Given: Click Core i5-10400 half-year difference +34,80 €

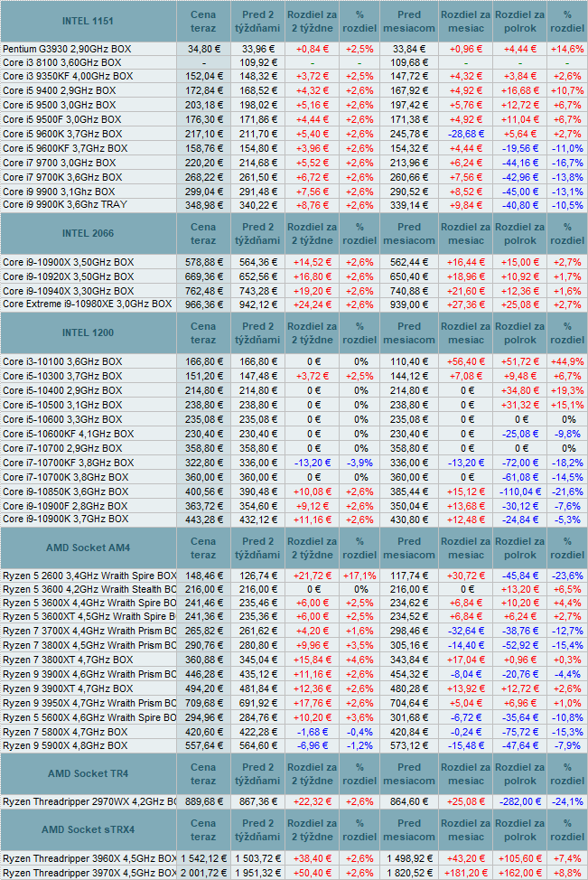Looking at the screenshot, I should tap(519, 390).
